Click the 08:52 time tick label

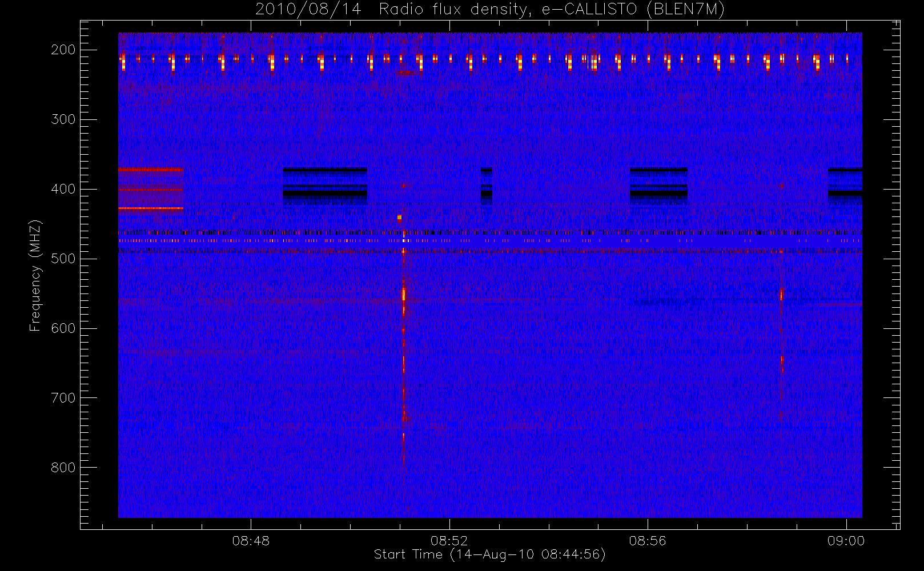coord(449,541)
